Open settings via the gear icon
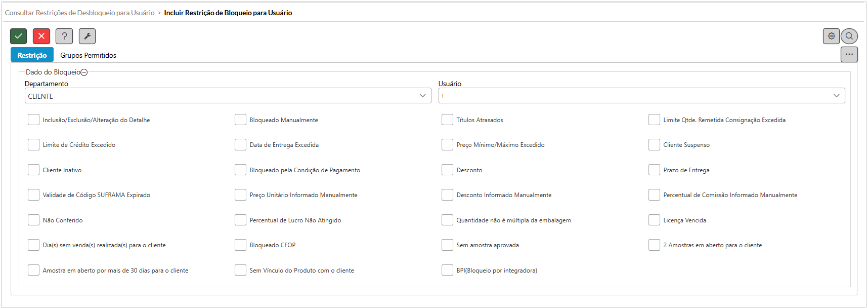 tap(831, 36)
